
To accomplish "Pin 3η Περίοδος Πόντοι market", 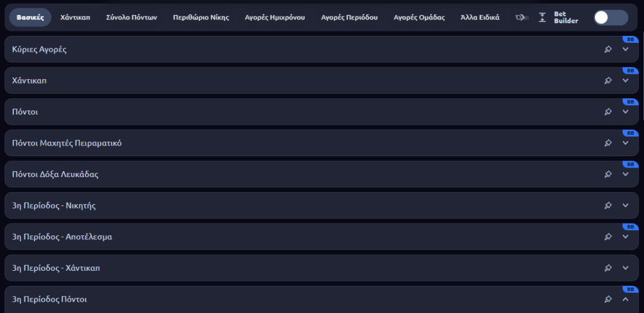I will (x=608, y=299).
